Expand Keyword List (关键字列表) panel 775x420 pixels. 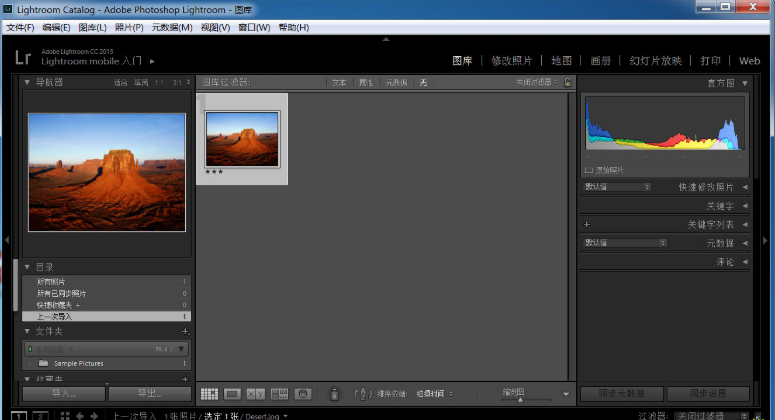[745, 224]
